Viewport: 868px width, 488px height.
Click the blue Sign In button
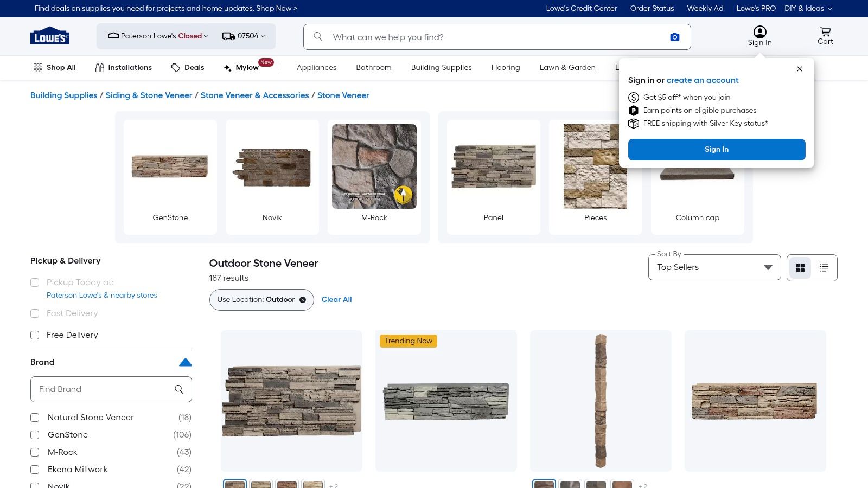[717, 150]
